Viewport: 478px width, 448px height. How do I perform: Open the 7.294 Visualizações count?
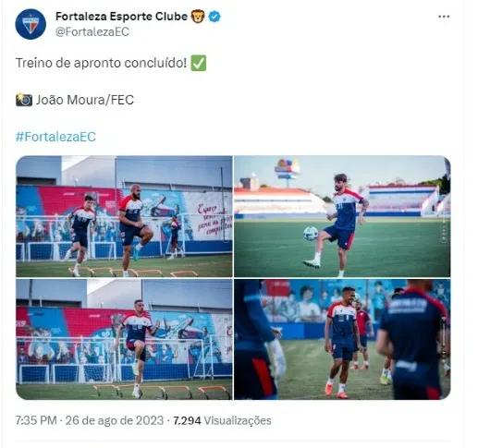(x=222, y=420)
